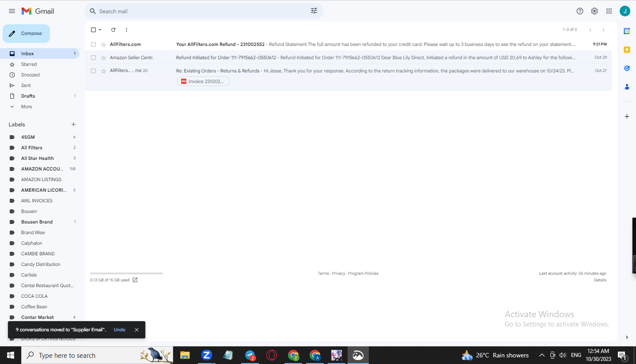636x364 pixels.
Task: Open the account avatar J
Action: tap(625, 11)
